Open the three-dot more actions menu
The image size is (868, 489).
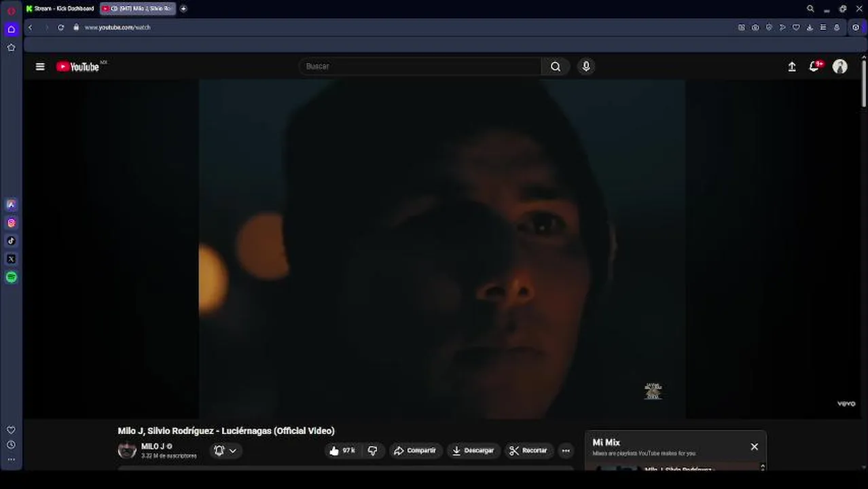coord(566,450)
